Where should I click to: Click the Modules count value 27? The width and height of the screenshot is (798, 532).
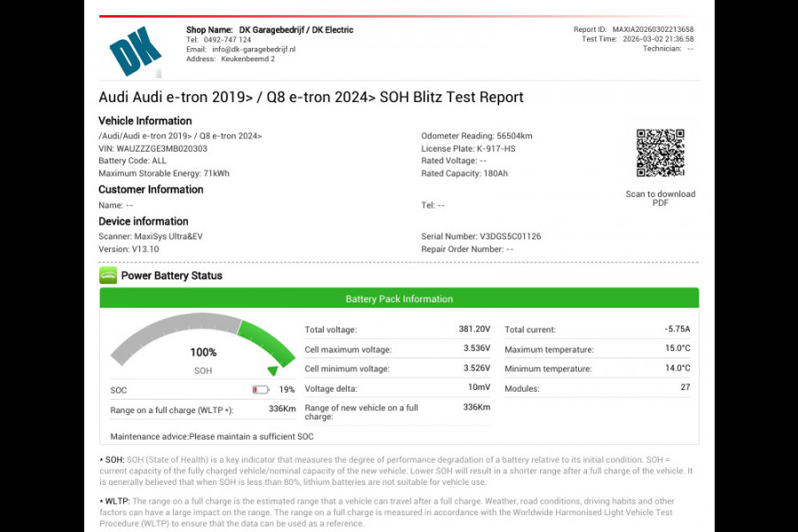(685, 387)
